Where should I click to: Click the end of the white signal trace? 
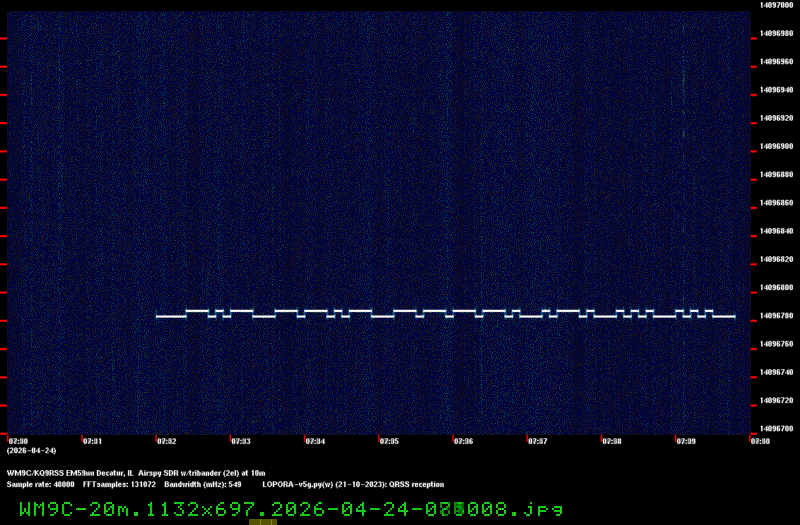coord(734,316)
